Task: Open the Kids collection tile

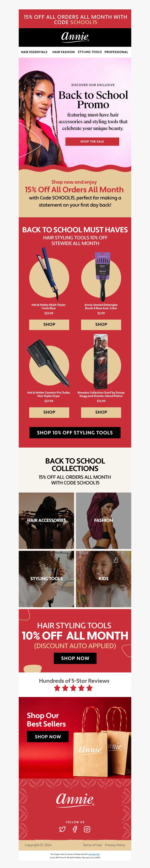Action: [103, 579]
